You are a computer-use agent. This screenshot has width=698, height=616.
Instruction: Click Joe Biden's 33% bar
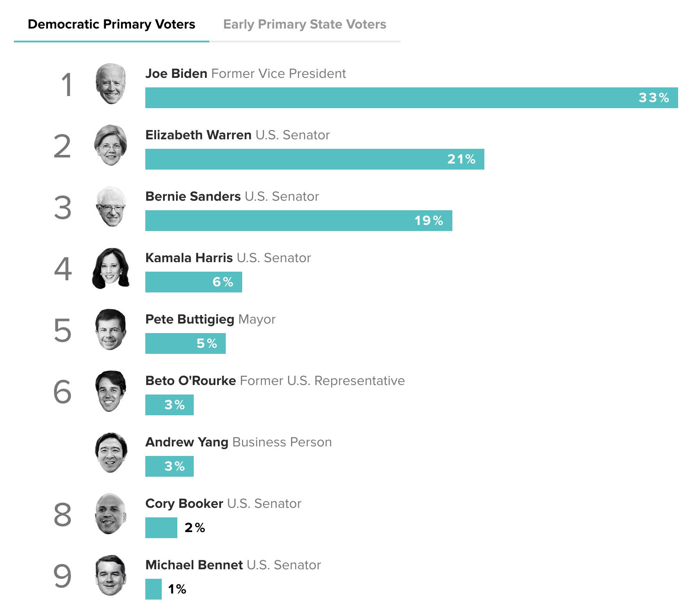(411, 98)
